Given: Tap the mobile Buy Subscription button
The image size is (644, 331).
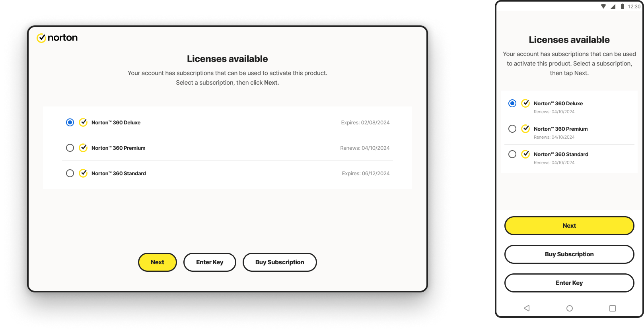Looking at the screenshot, I should coord(569,254).
